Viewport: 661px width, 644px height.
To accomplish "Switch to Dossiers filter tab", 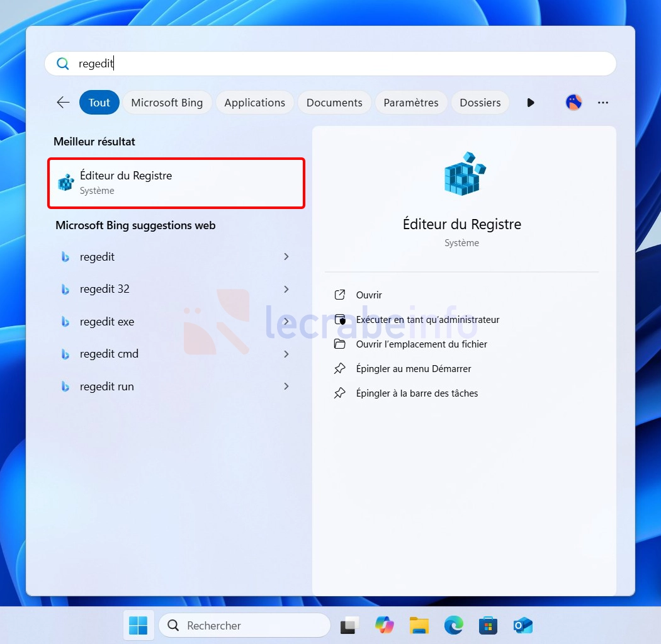I will coord(480,103).
